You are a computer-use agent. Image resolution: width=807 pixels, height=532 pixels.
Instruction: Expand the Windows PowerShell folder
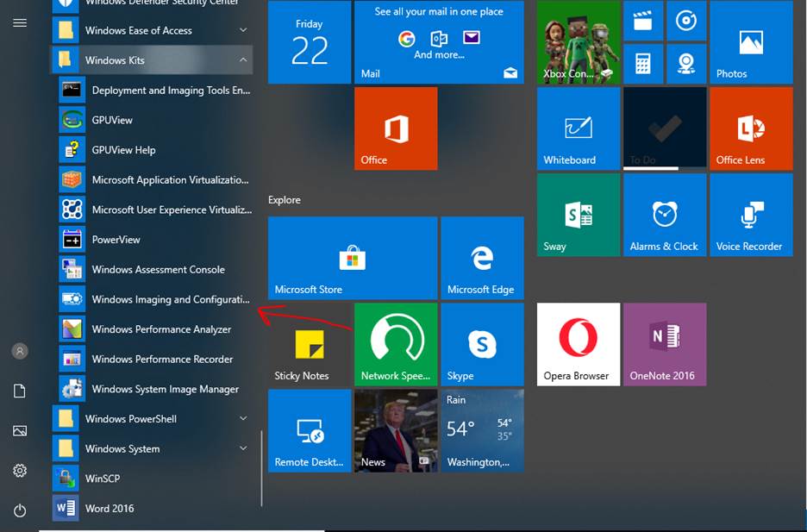click(152, 419)
